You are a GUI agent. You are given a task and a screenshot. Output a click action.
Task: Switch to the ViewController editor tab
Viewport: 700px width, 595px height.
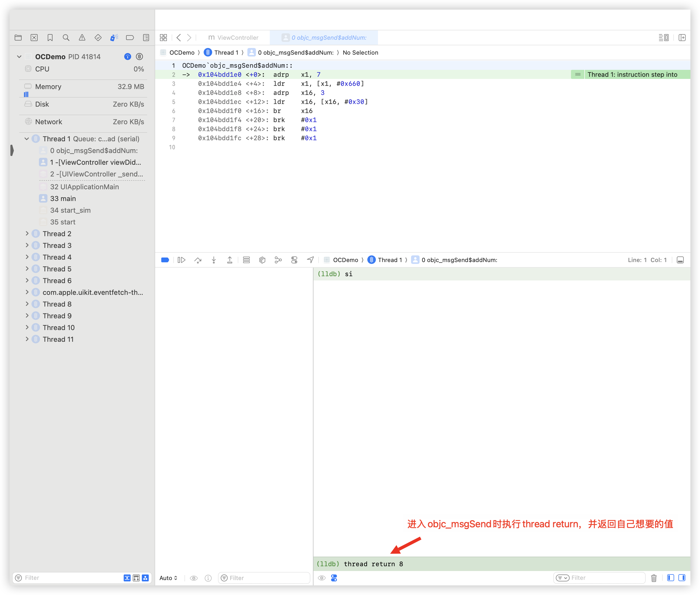(x=233, y=37)
